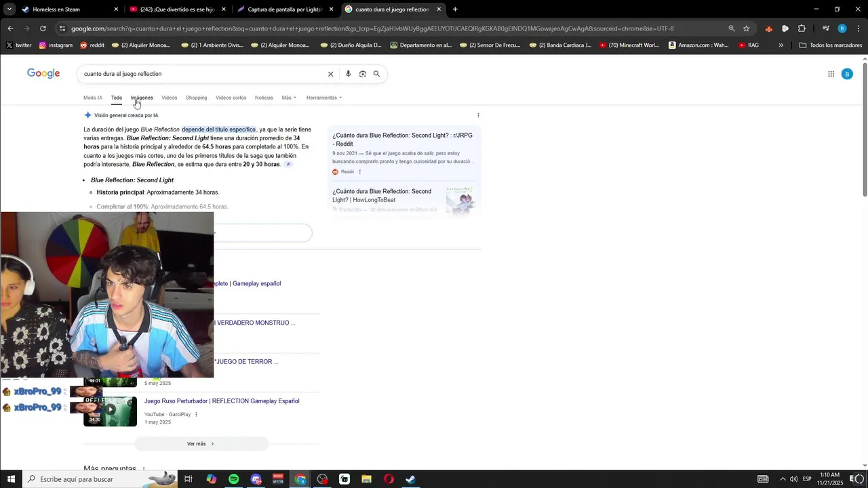Open the volume control in tray
This screenshot has height=488, width=868.
[793, 479]
